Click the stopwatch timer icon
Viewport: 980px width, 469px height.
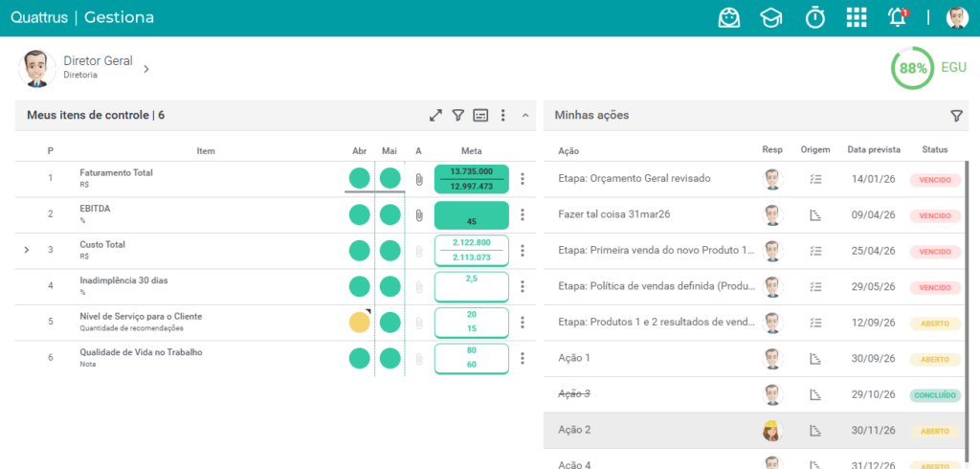pos(815,17)
